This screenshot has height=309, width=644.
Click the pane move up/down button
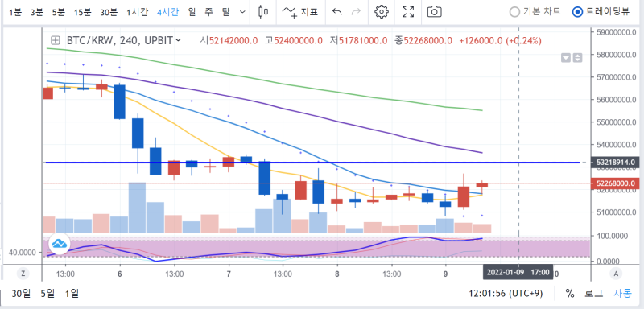coord(577,58)
